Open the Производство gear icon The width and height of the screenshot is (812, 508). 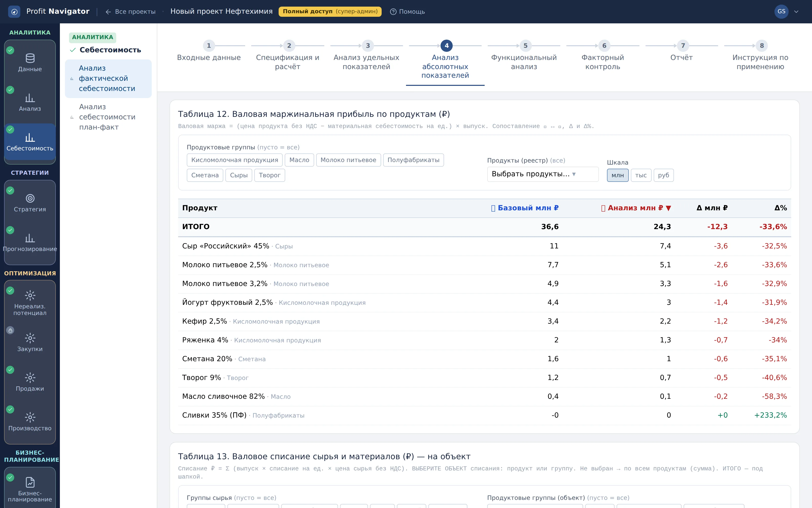point(30,417)
